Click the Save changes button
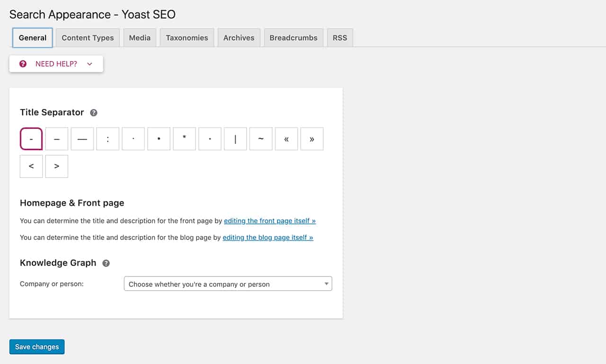606x364 pixels. pyautogui.click(x=37, y=347)
